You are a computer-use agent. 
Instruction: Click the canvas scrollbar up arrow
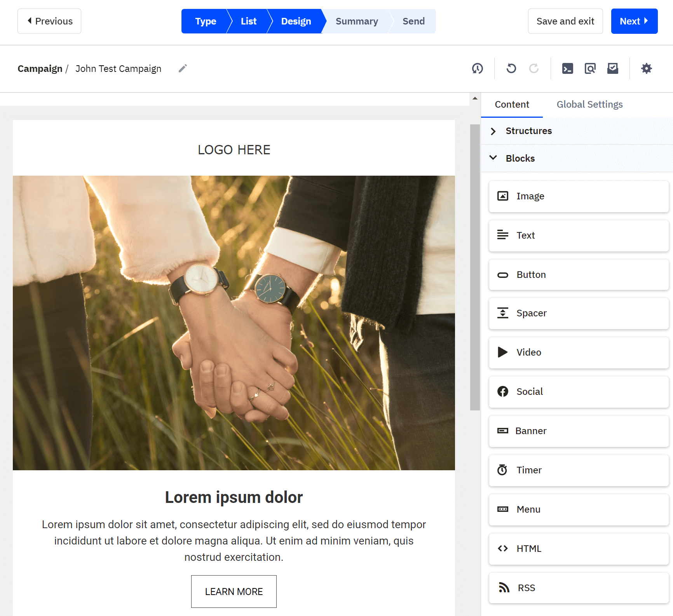click(x=475, y=98)
